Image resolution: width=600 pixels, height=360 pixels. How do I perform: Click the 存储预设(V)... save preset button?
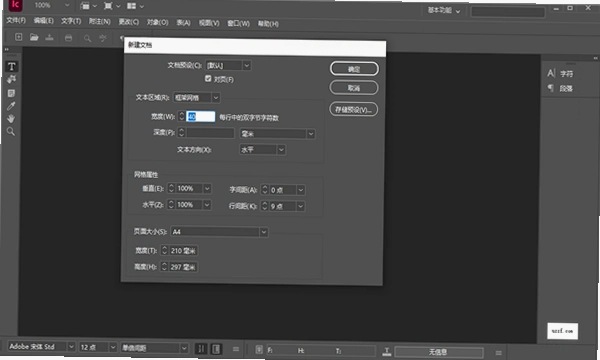(354, 110)
